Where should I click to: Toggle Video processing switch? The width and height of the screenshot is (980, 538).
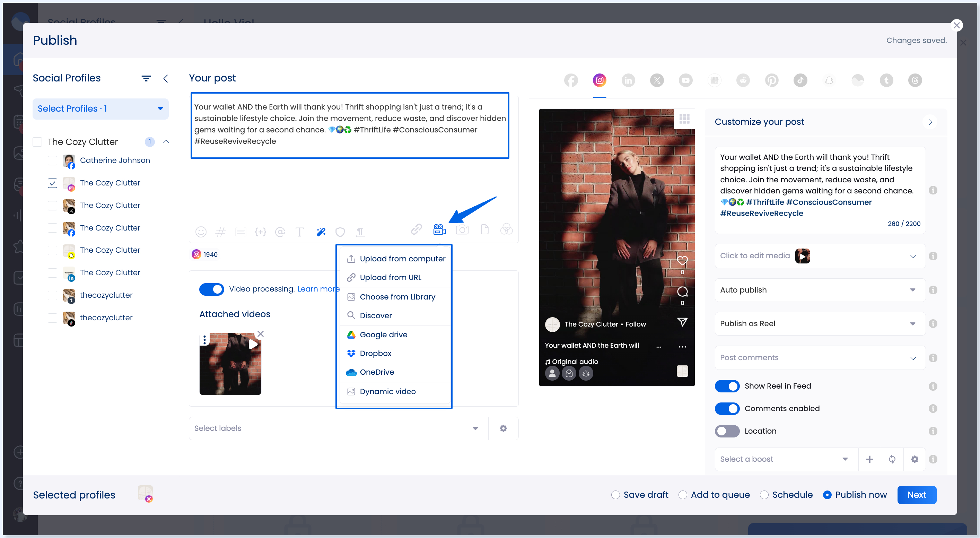point(211,289)
